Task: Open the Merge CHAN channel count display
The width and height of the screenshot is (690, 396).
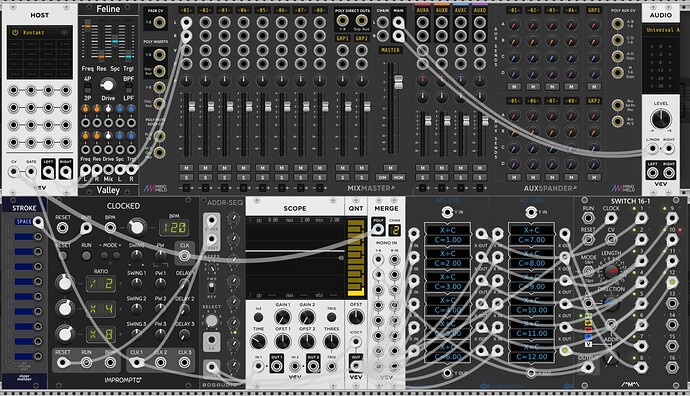Action: (x=395, y=230)
